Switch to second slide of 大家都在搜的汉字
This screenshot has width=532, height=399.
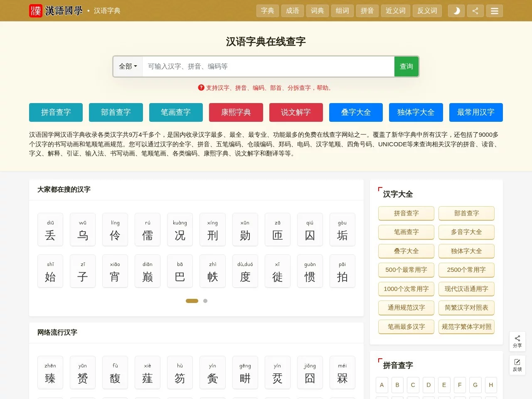205,300
